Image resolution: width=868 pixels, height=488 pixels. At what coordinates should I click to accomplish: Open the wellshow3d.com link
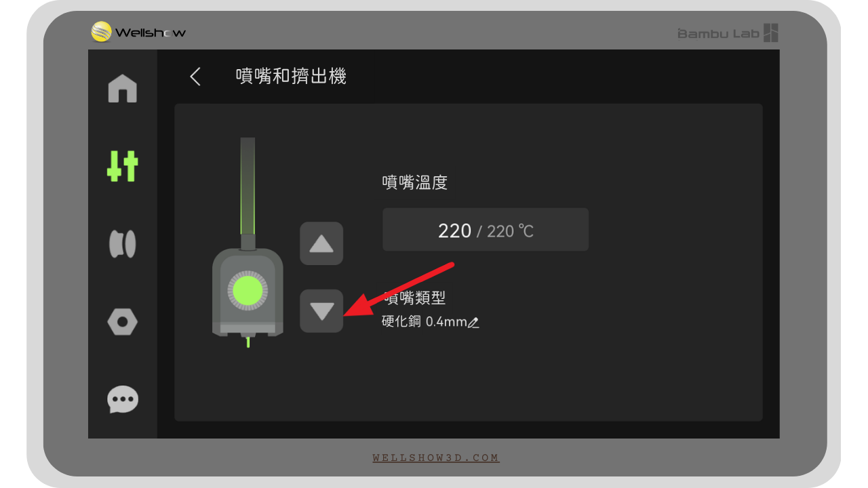(x=436, y=458)
